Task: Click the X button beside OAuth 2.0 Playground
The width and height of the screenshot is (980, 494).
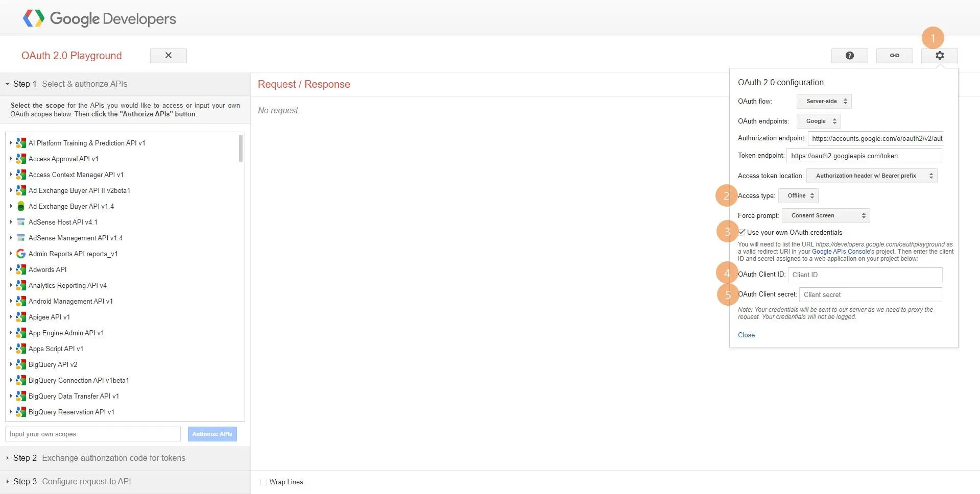Action: tap(169, 56)
